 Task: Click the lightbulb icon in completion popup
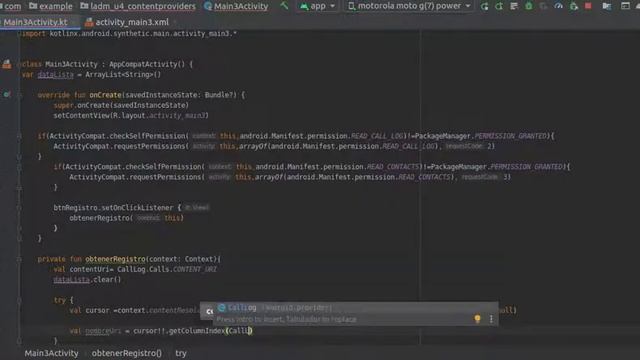(x=477, y=319)
